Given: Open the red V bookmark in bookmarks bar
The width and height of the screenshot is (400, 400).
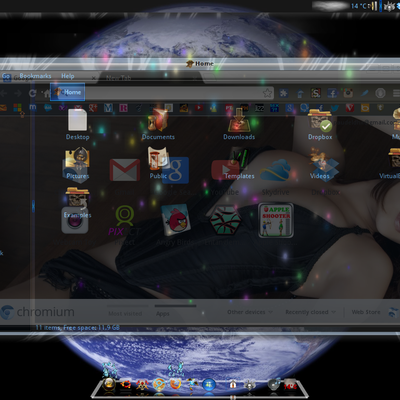Looking at the screenshot, I should [350, 108].
